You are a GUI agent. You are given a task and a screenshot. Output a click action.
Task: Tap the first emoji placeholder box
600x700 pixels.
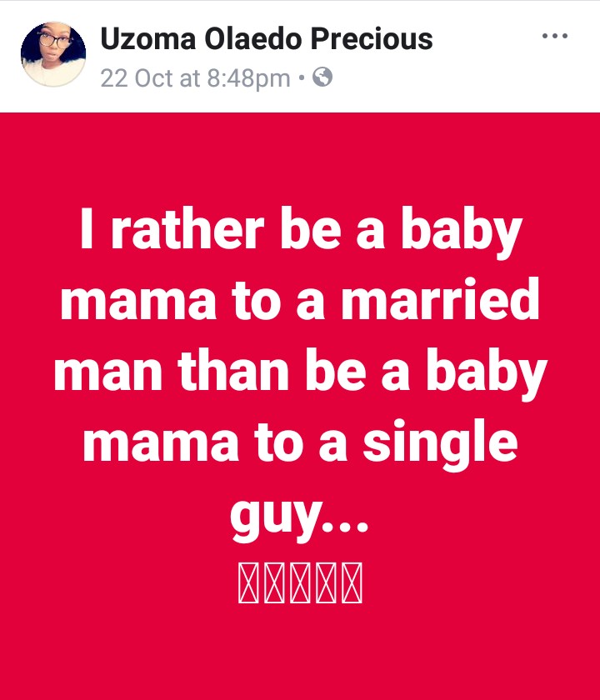tap(250, 583)
